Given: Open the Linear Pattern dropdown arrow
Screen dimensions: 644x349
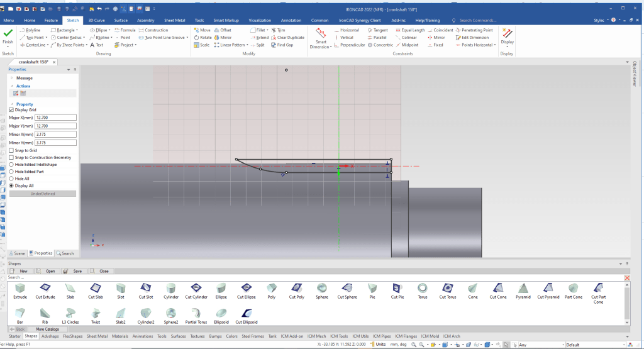Looking at the screenshot, I should pos(248,45).
